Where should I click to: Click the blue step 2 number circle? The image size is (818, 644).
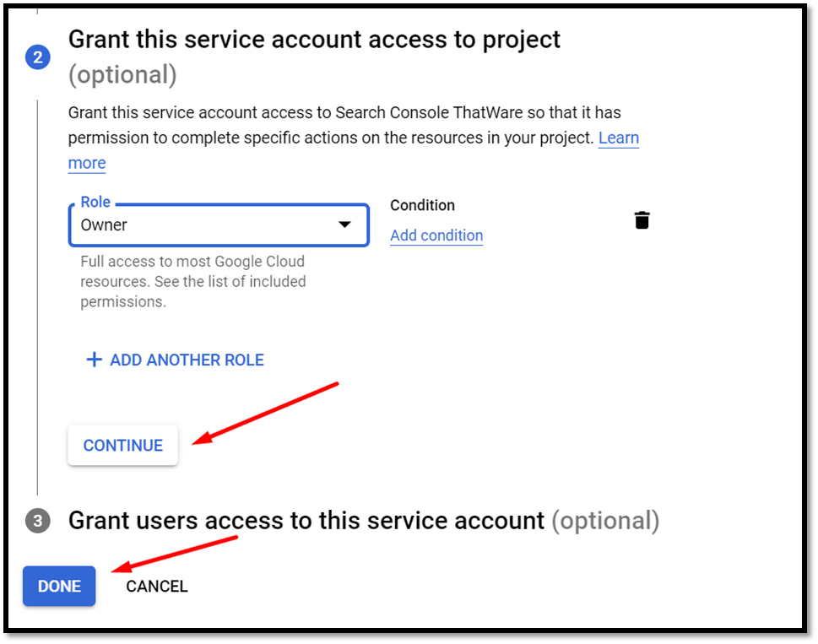pyautogui.click(x=37, y=57)
